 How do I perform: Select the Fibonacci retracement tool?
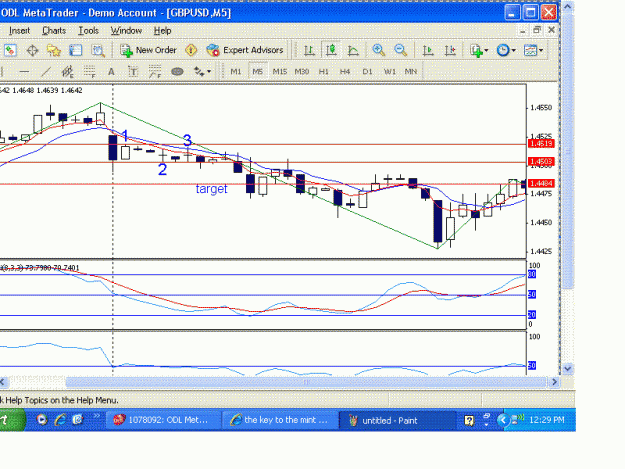click(x=90, y=72)
